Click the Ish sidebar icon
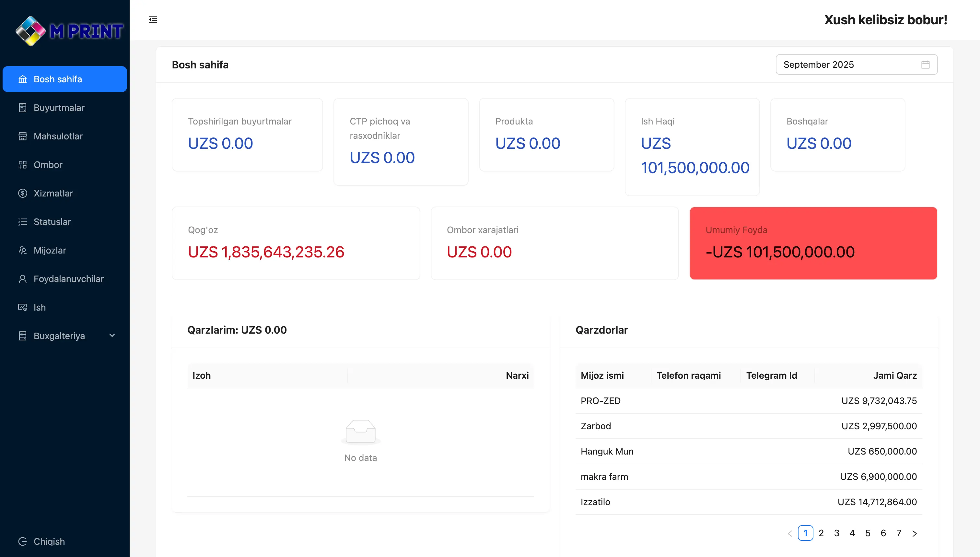Screen dimensions: 980x557 pyautogui.click(x=23, y=307)
